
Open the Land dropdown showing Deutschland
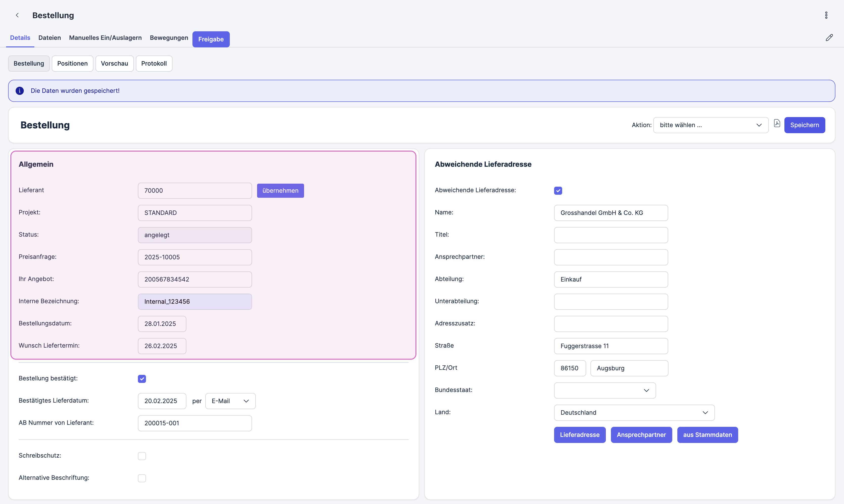[634, 413]
